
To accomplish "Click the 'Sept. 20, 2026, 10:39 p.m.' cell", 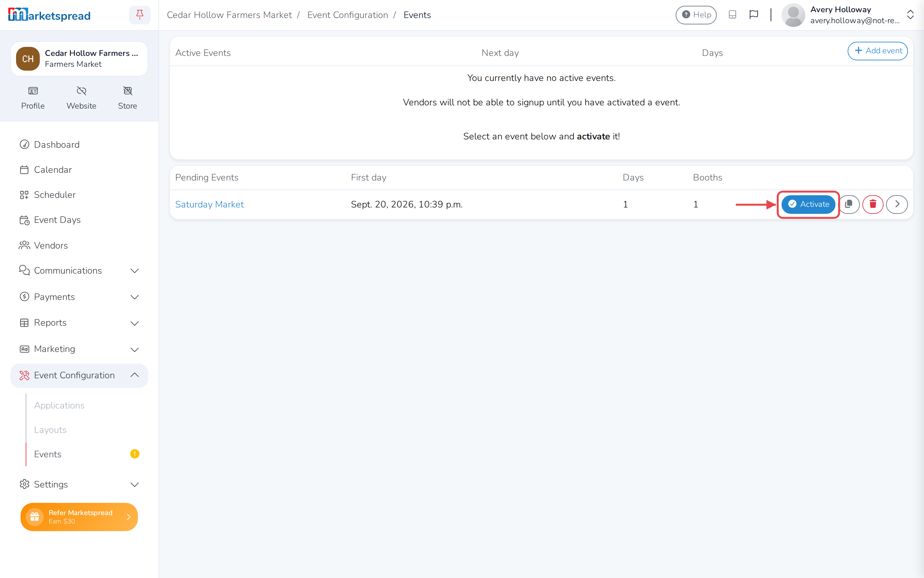I will click(x=406, y=205).
